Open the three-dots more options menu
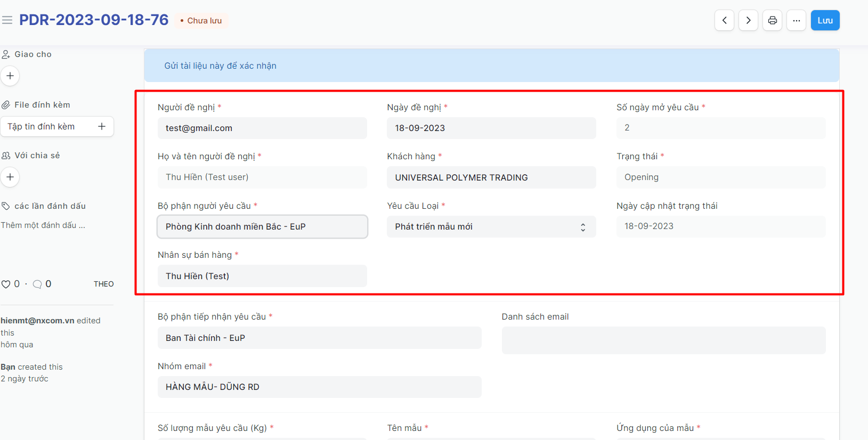This screenshot has width=868, height=440. pyautogui.click(x=796, y=20)
